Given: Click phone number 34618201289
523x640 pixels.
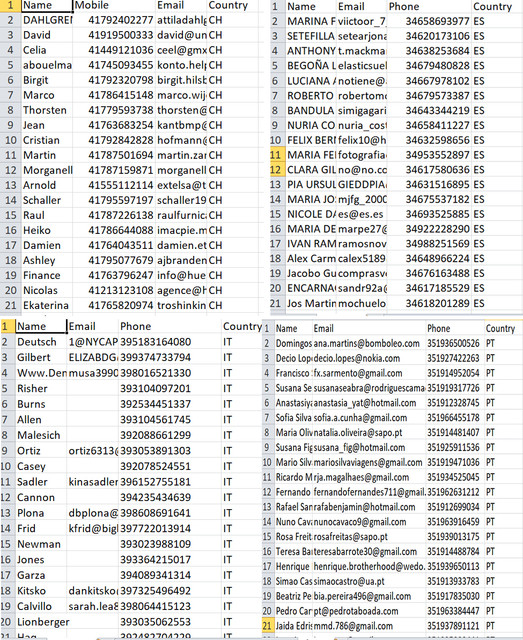Looking at the screenshot, I should [429, 303].
